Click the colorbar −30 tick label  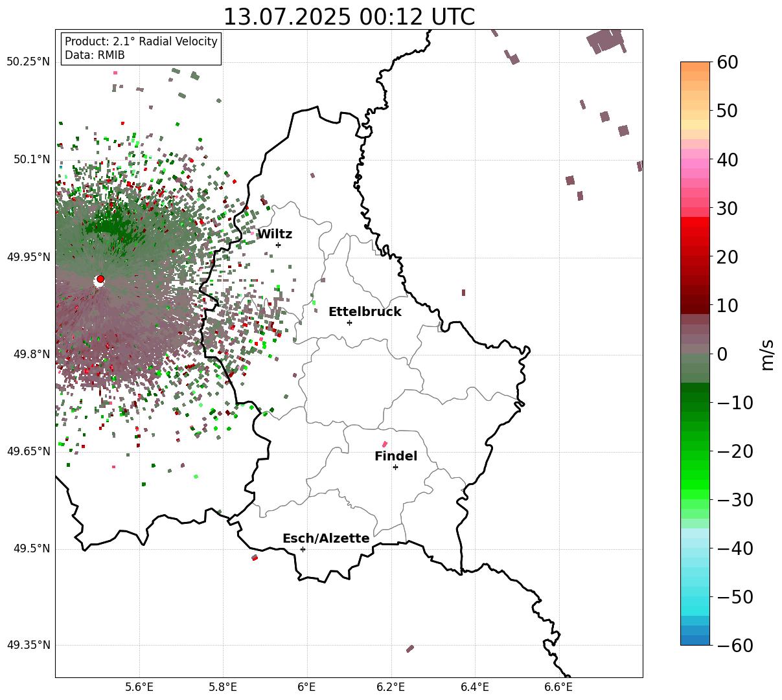pyautogui.click(x=735, y=499)
